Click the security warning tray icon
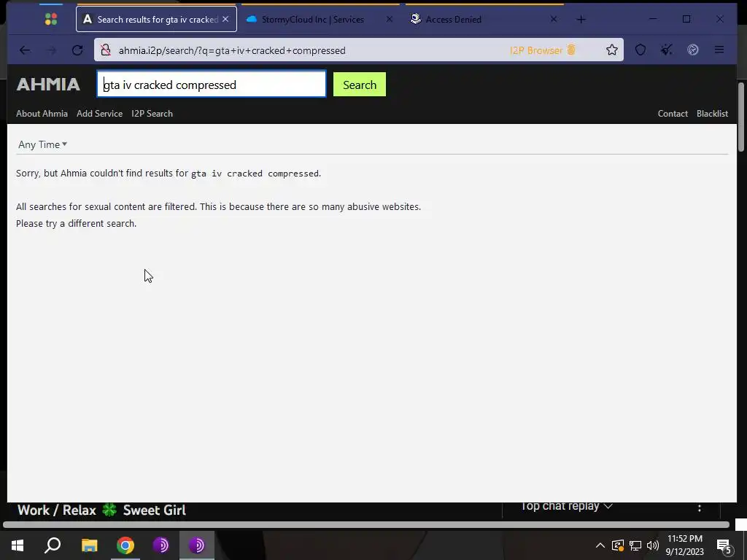747x560 pixels. (618, 545)
